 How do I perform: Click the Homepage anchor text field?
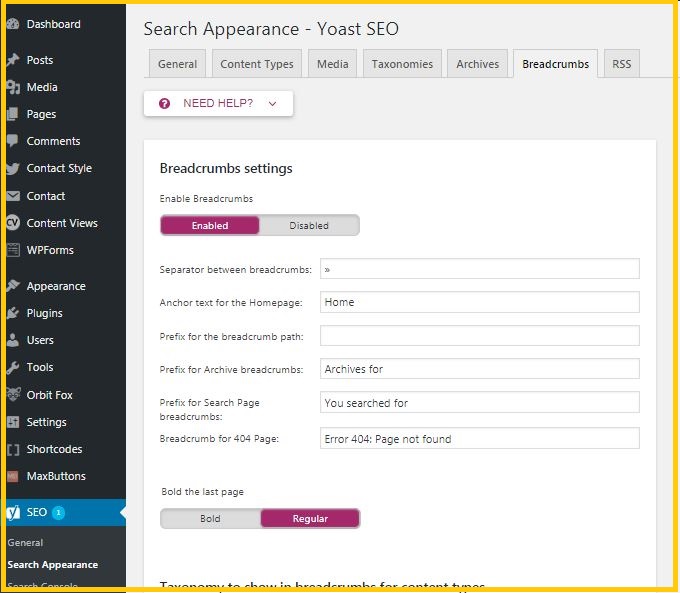[480, 302]
